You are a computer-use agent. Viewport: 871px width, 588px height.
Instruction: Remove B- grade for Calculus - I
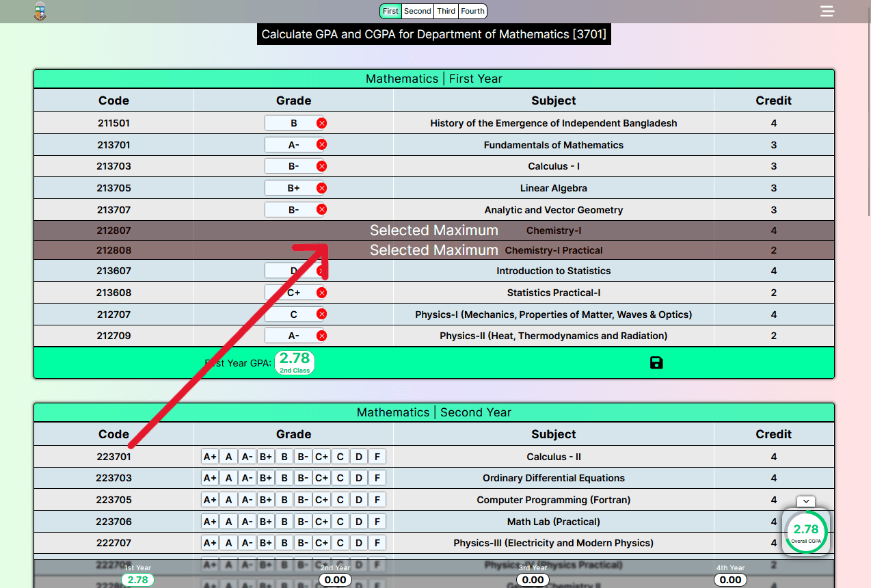point(321,166)
